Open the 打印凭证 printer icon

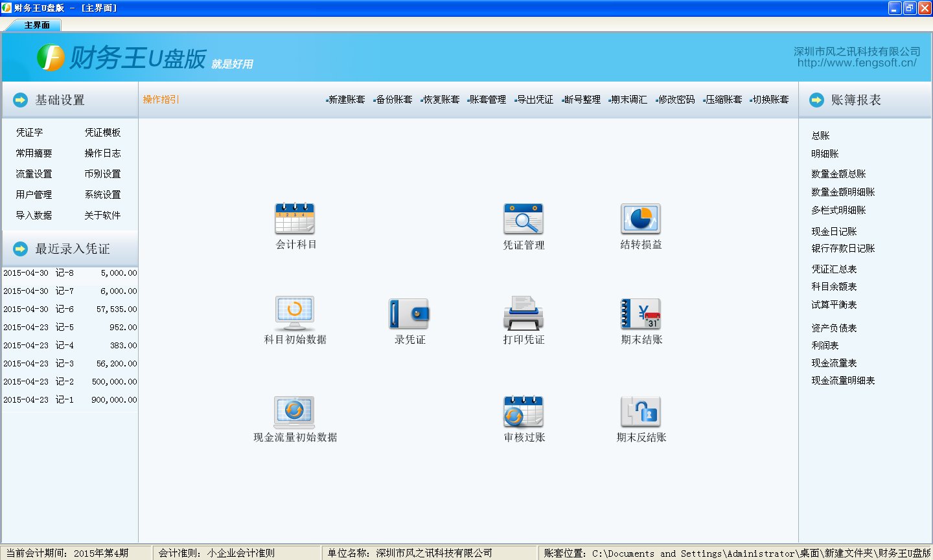pos(524,314)
